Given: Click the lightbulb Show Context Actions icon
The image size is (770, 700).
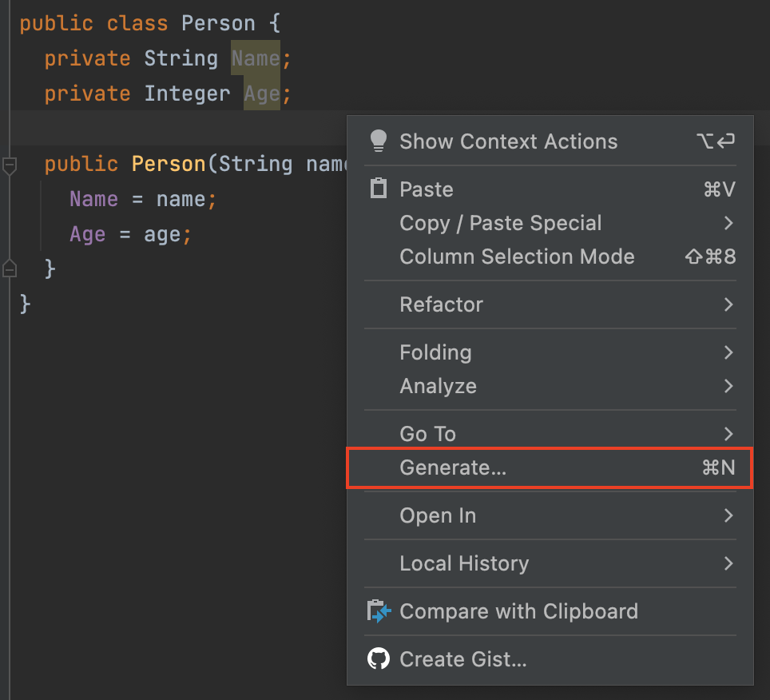Looking at the screenshot, I should pos(378,141).
